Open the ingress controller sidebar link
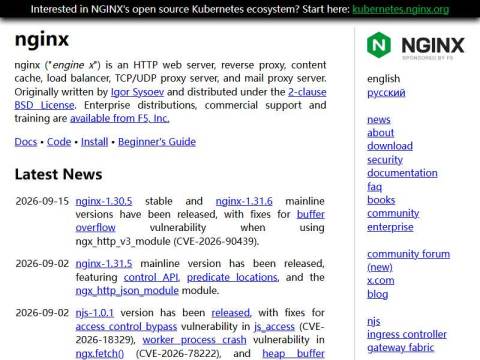Image resolution: width=480 pixels, height=360 pixels. click(407, 334)
